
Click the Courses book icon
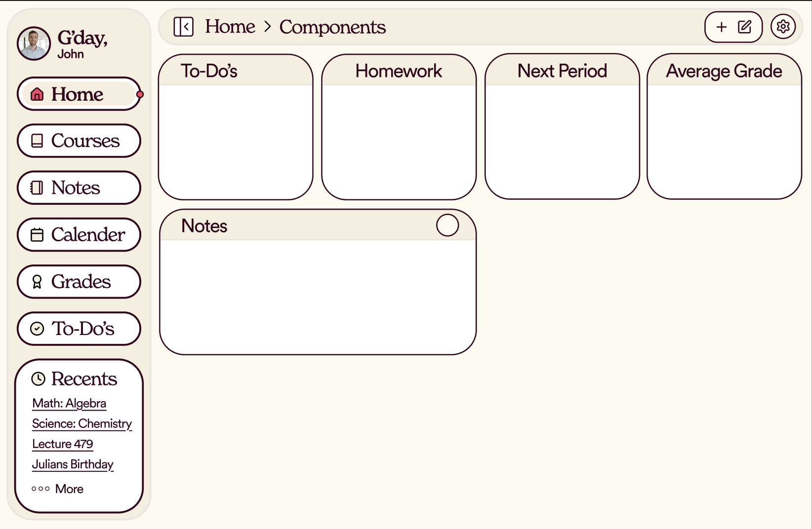[x=37, y=141]
